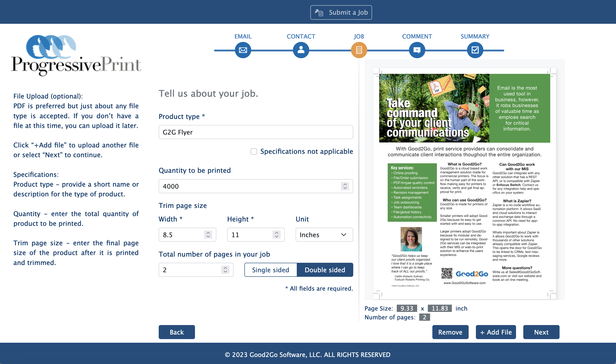The height and width of the screenshot is (364, 616).
Task: Select the EMAIL step label
Action: (x=243, y=36)
